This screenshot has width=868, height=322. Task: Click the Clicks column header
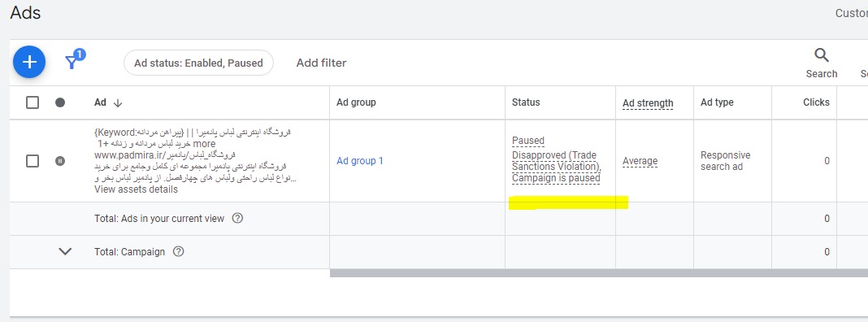coord(816,102)
